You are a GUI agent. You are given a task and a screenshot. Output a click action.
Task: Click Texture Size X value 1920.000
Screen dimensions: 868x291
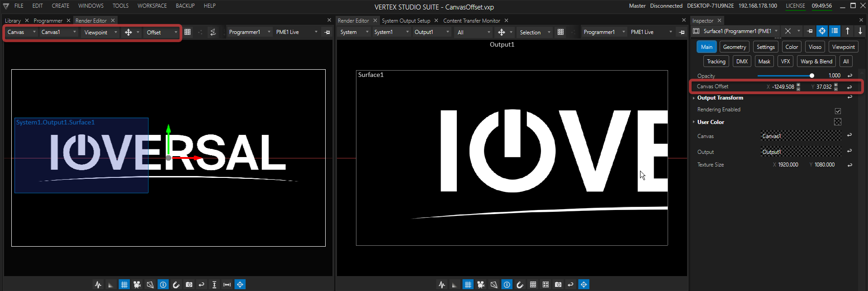click(788, 165)
